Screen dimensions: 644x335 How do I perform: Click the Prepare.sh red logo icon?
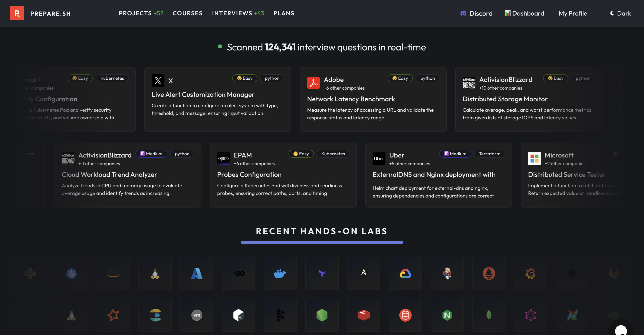tap(17, 13)
